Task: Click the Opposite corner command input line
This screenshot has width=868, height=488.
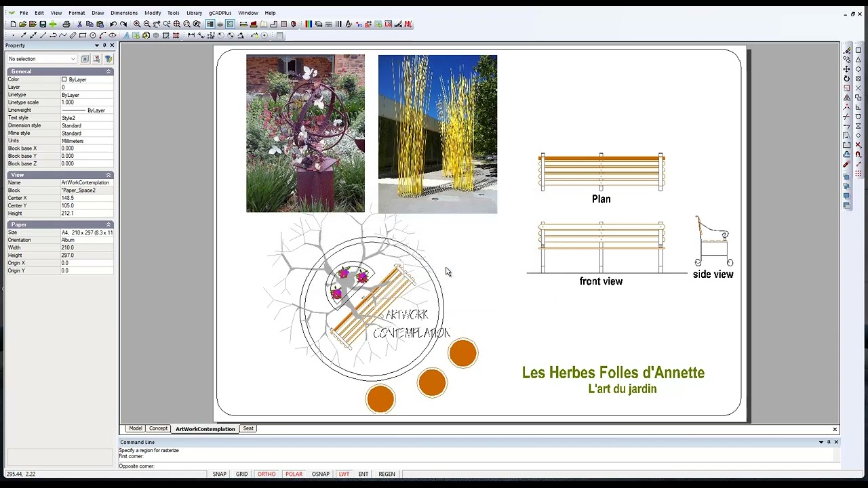Action: (478, 466)
